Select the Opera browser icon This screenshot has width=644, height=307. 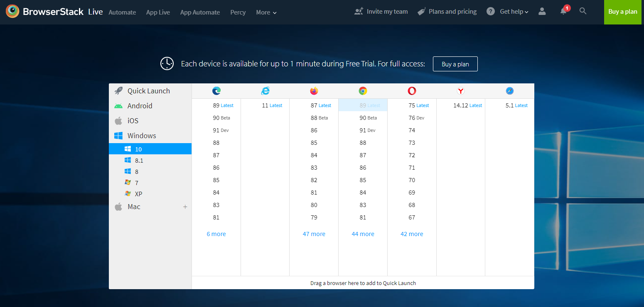click(x=412, y=91)
